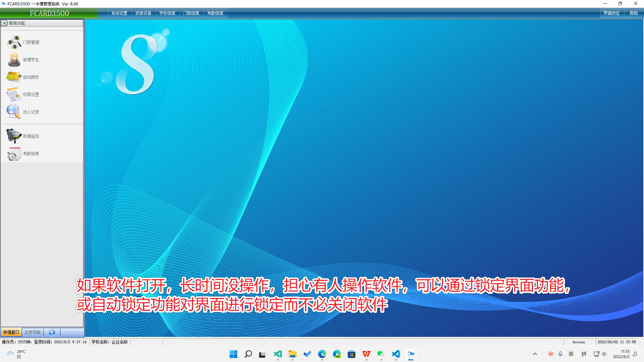Open Windows taskbar search
This screenshot has width=644, height=362.
248,354
